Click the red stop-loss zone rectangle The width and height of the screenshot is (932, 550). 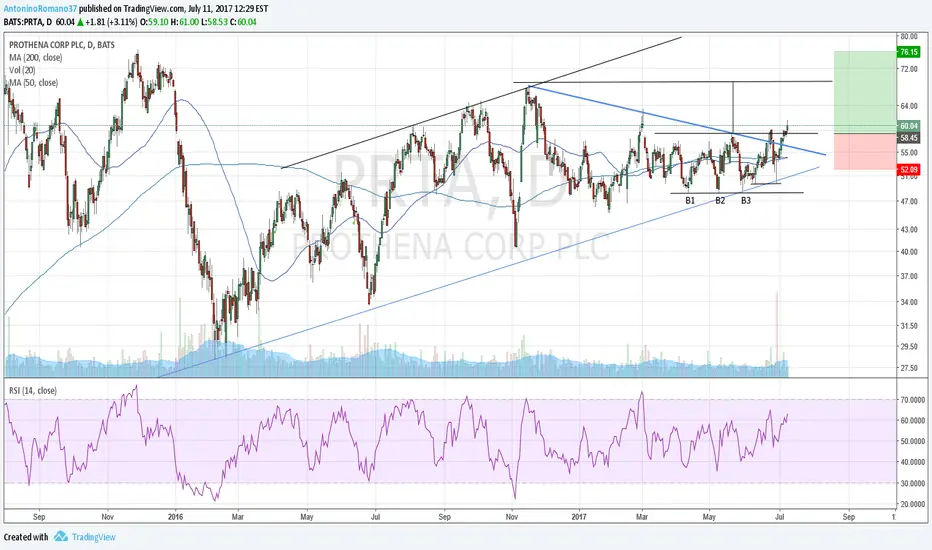(x=864, y=151)
